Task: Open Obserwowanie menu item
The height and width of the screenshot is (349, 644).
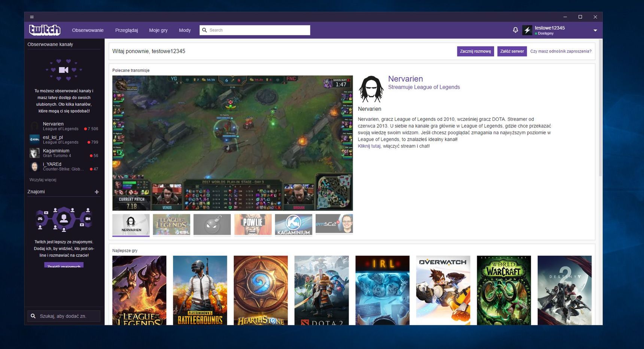Action: click(88, 30)
